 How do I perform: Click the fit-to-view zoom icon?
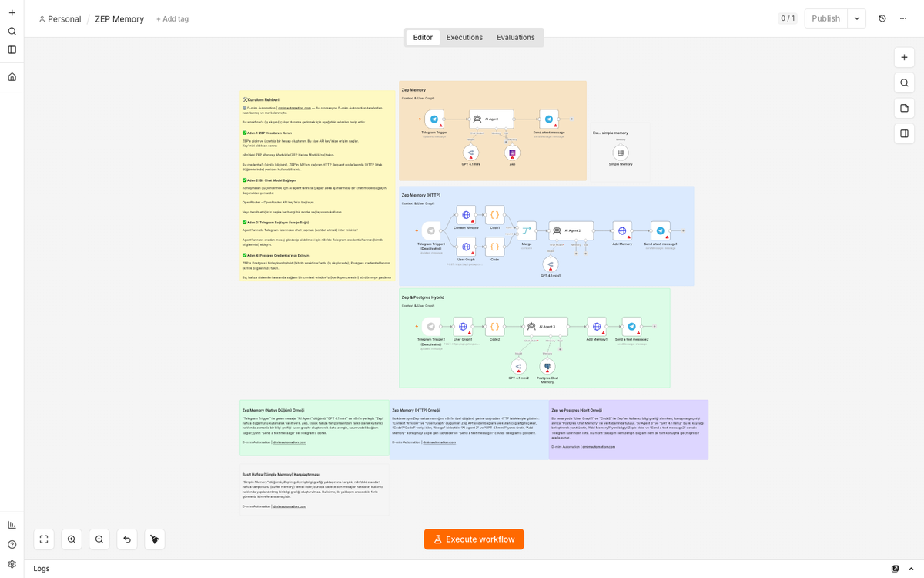tap(44, 539)
